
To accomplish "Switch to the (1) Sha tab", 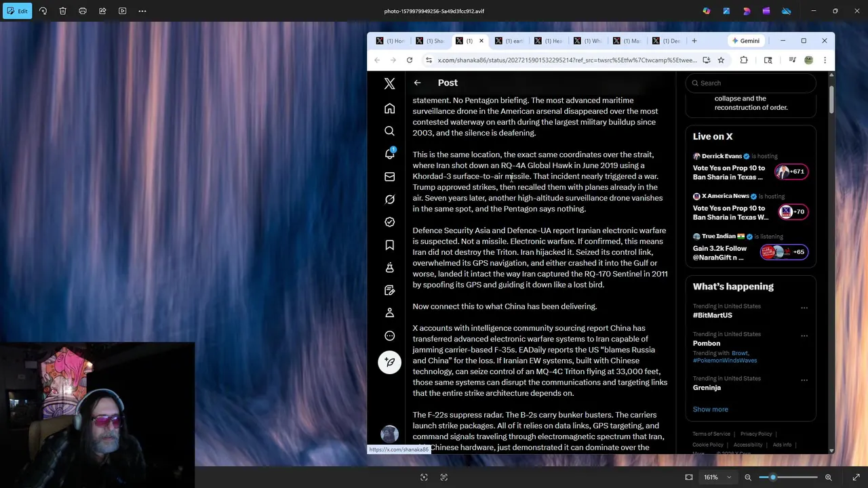I will pos(431,41).
